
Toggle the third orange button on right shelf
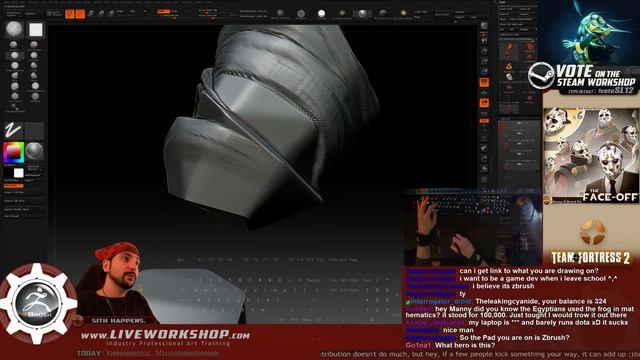click(484, 121)
